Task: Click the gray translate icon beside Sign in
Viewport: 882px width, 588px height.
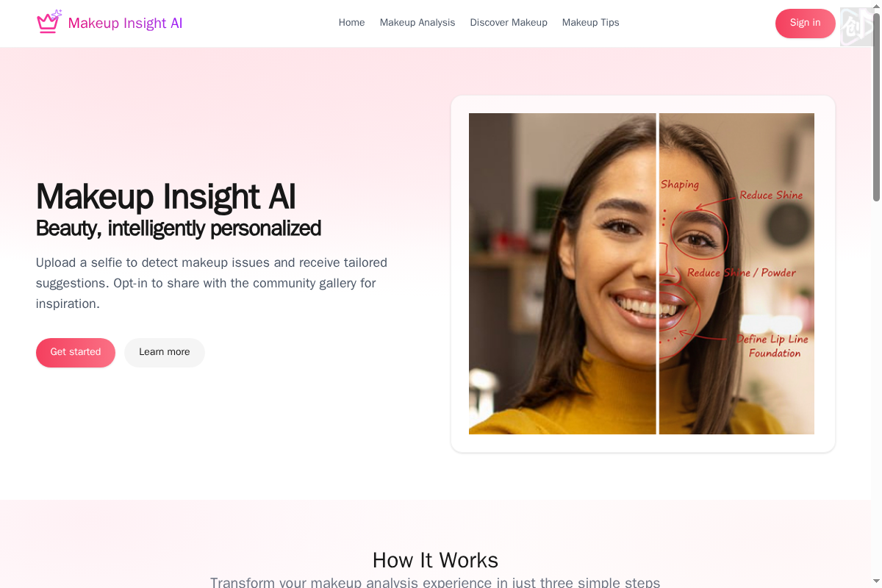Action: coord(856,26)
